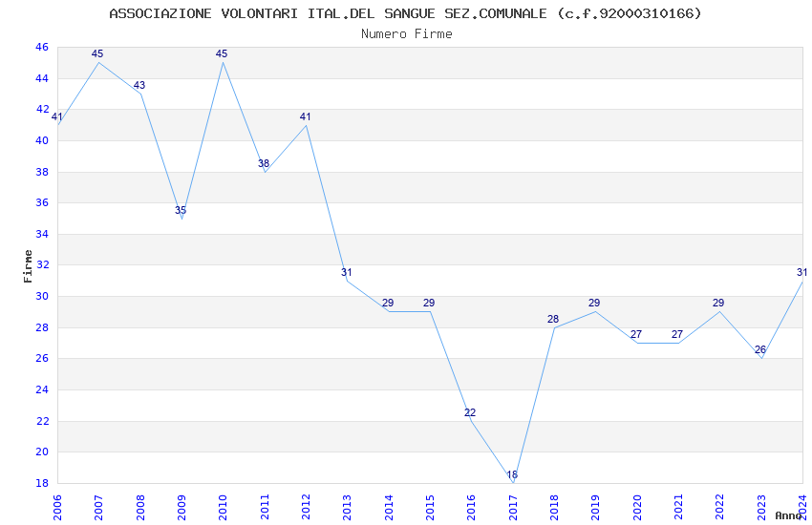Click data point value '26' for year 2023
Viewport: 812px width, 525px height.
tap(760, 349)
